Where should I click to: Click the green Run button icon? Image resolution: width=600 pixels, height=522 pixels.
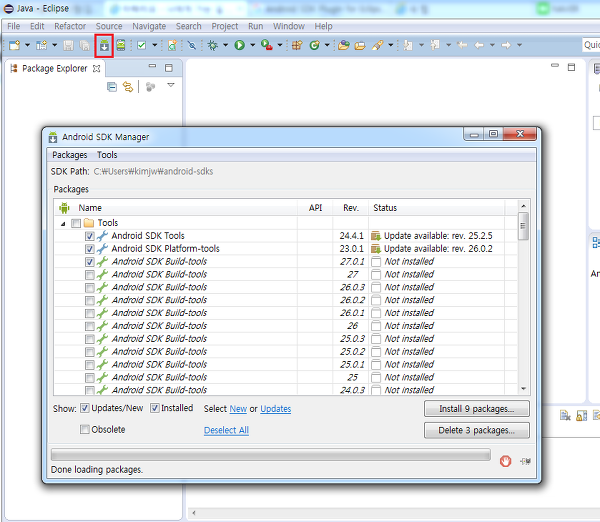pyautogui.click(x=240, y=45)
